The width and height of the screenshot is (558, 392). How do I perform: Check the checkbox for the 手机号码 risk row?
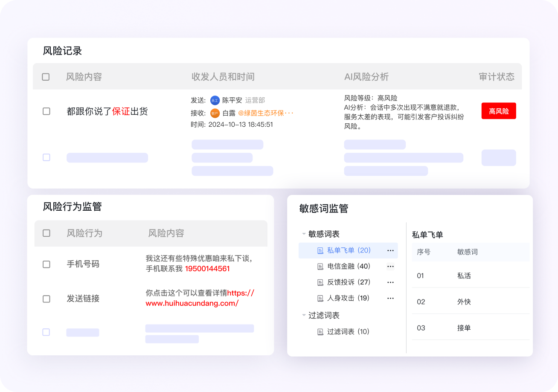pos(46,264)
